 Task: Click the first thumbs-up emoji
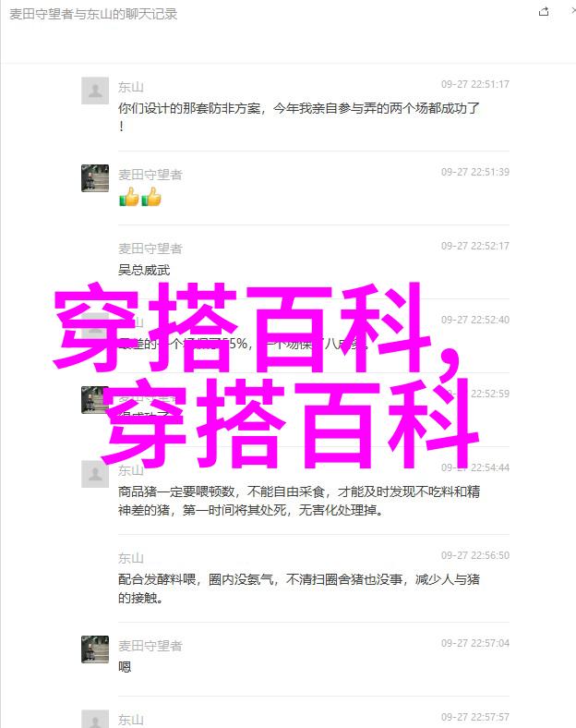[x=129, y=197]
